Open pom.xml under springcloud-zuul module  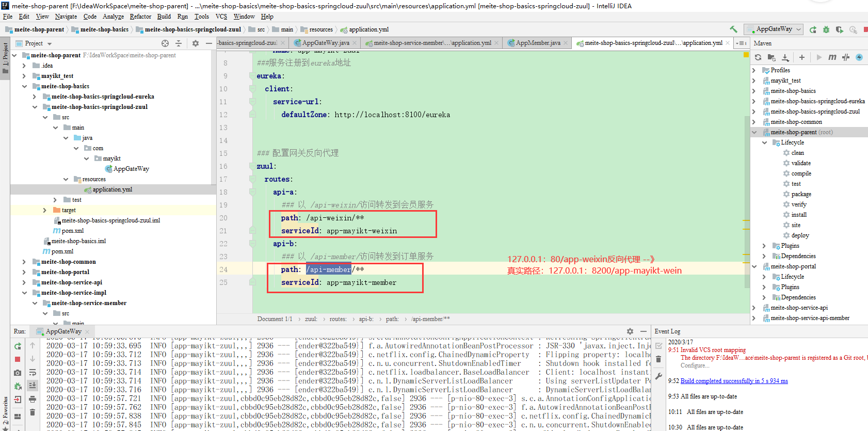(x=72, y=231)
